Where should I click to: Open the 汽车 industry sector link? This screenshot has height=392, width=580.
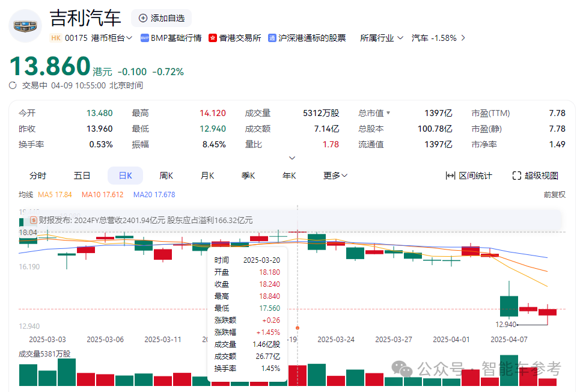click(420, 37)
